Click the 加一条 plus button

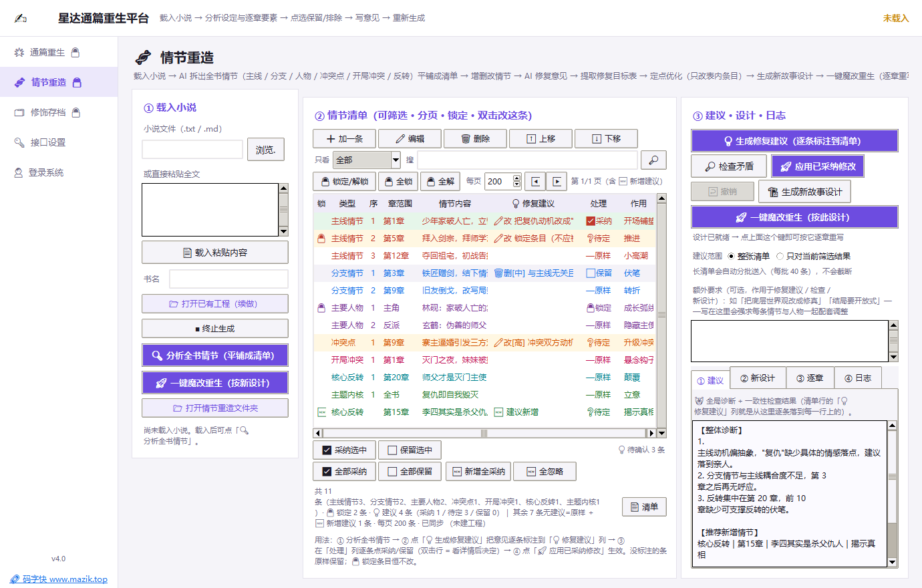[344, 138]
